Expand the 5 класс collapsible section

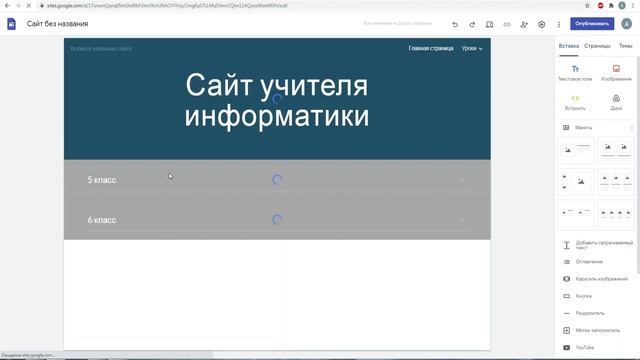point(461,180)
